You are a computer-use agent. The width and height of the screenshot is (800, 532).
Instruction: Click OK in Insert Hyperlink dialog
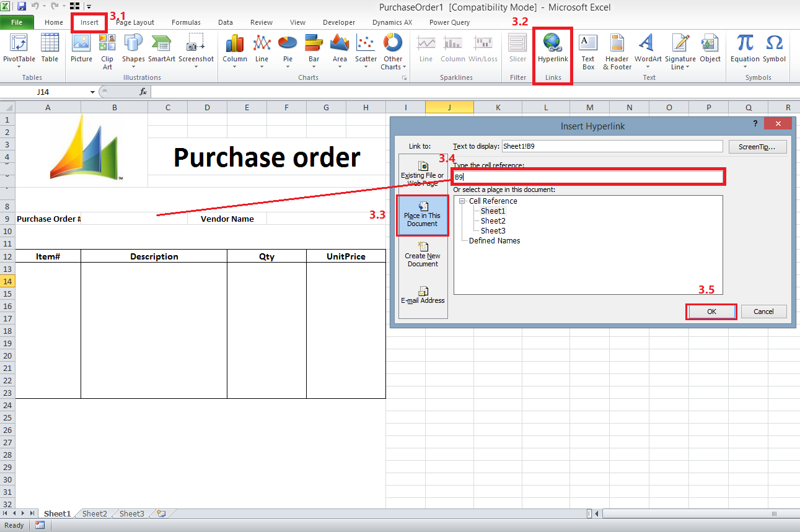click(711, 312)
